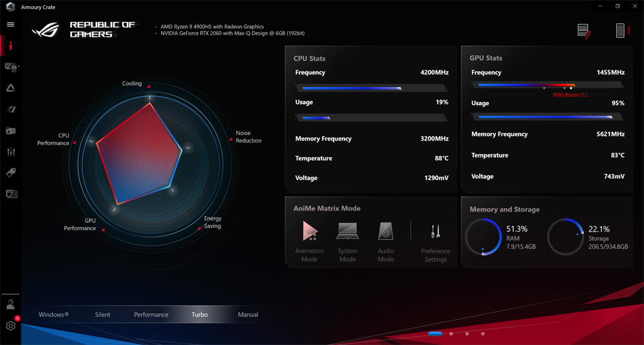The width and height of the screenshot is (644, 345).
Task: Click the 1455MHz GPU frequency value
Action: pyautogui.click(x=611, y=72)
